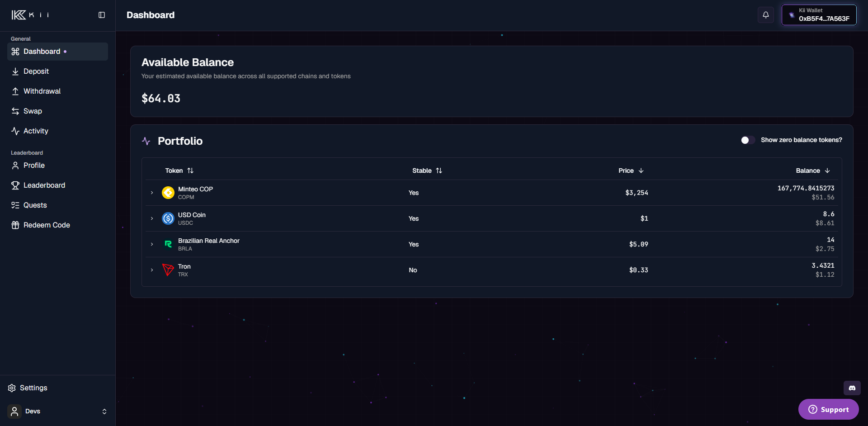Click the Swap arrows icon
Viewport: 868px width, 426px height.
click(15, 111)
